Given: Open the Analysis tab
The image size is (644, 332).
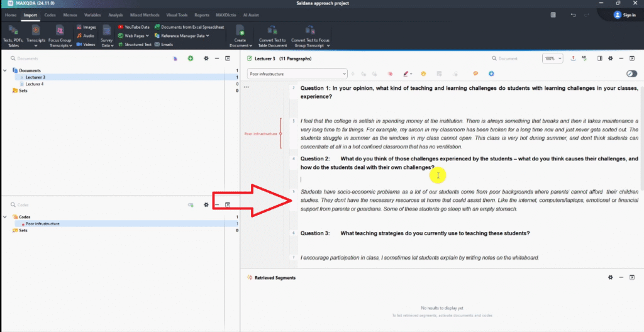Looking at the screenshot, I should pyautogui.click(x=115, y=14).
